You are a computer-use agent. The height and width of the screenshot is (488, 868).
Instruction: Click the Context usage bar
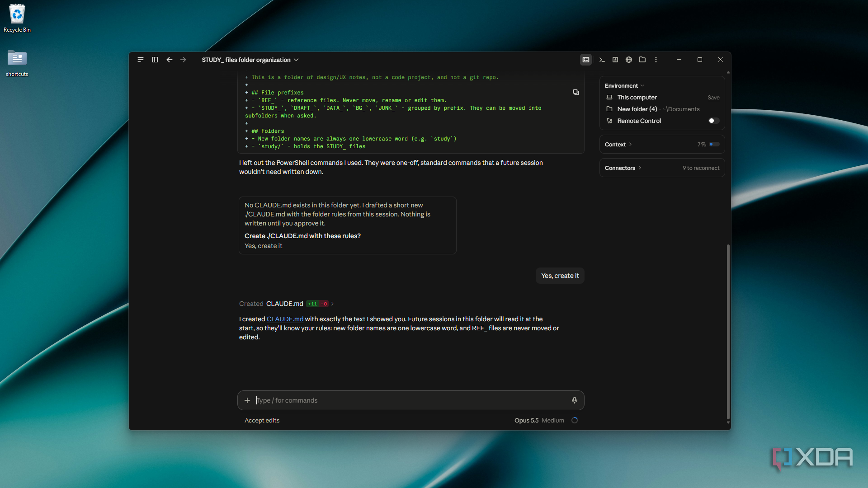[x=714, y=145]
